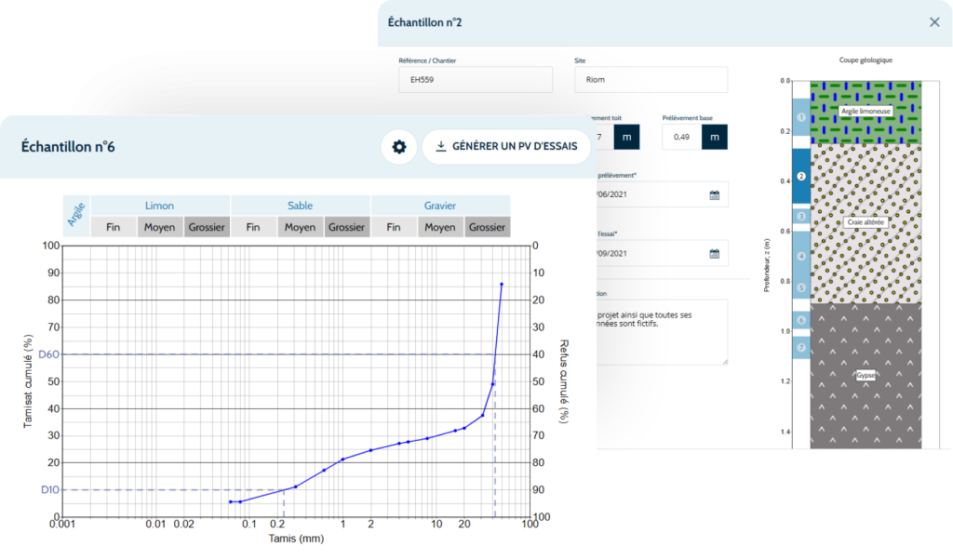
Task: Select sample marker 6 in Gypse layer
Action: point(801,320)
